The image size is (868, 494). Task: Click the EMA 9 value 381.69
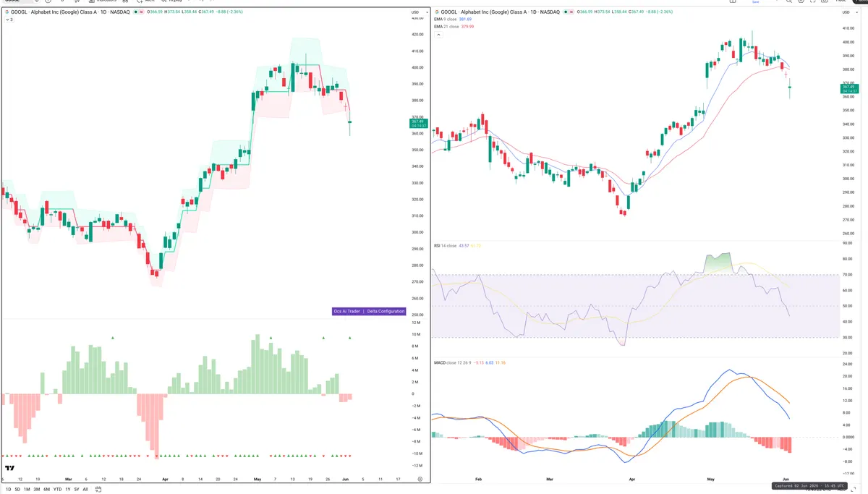467,20
